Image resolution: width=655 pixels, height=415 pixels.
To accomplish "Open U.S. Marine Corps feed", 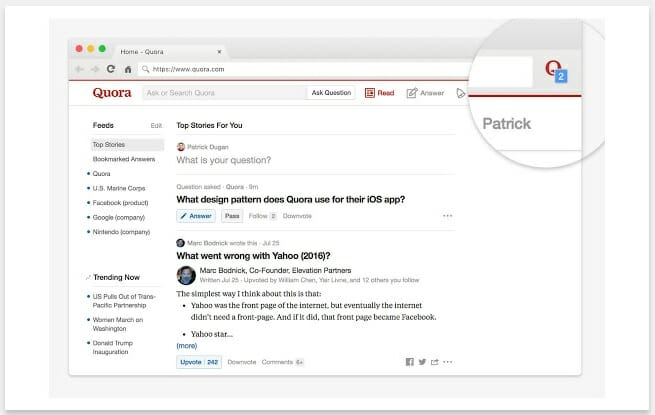I will (119, 188).
